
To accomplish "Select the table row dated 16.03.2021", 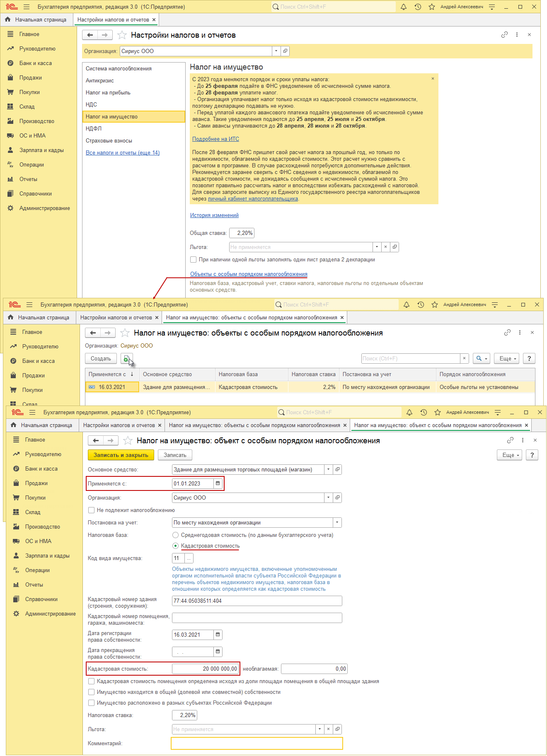I will 310,387.
